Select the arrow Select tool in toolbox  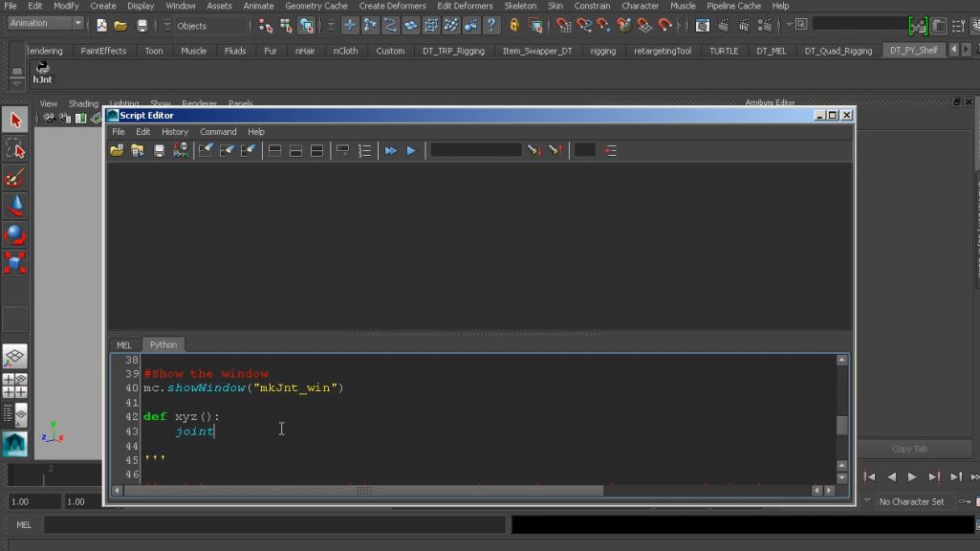tap(15, 120)
